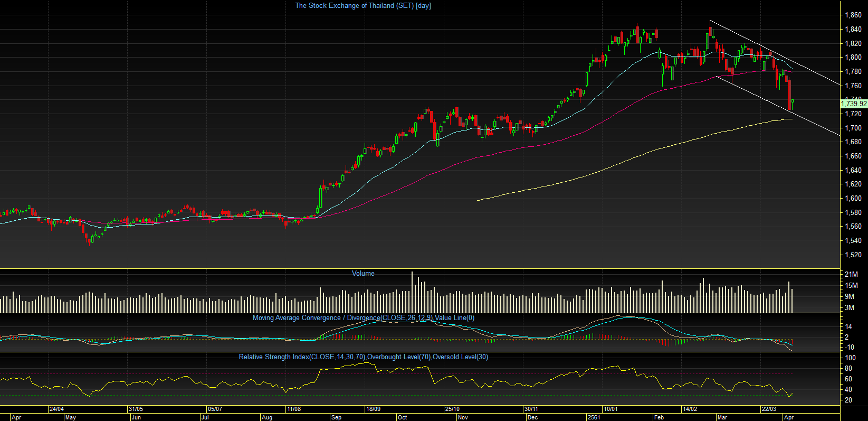Click the 1,680 price axis label
Image resolution: width=868 pixels, height=421 pixels.
click(x=853, y=142)
